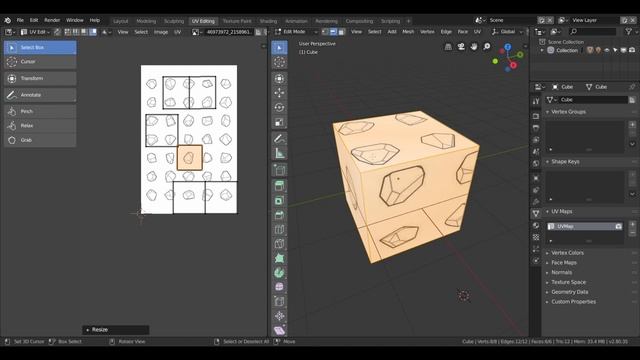Select the Add Cube tool
Screen dimensions: 640x360
tap(279, 170)
